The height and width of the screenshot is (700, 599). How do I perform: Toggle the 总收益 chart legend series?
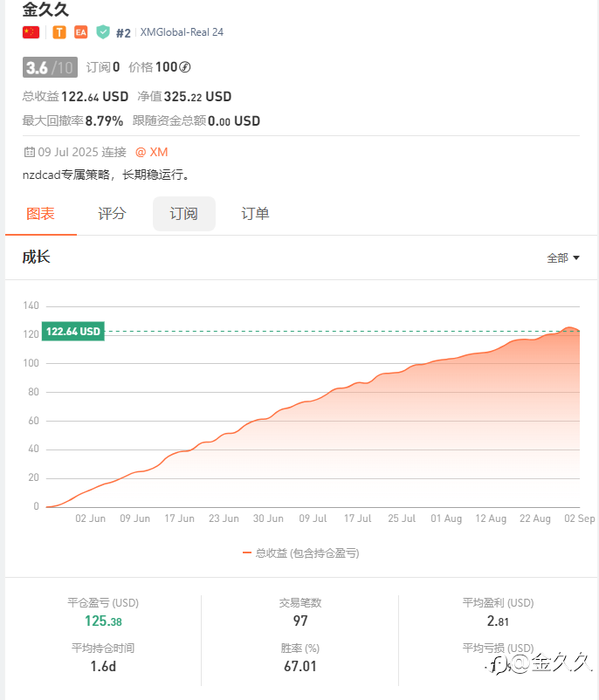(300, 552)
